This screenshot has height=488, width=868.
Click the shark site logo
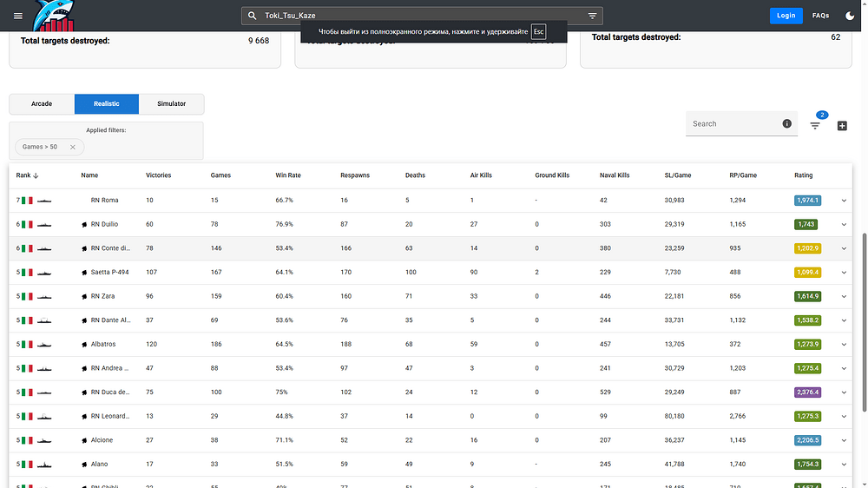pyautogui.click(x=53, y=16)
